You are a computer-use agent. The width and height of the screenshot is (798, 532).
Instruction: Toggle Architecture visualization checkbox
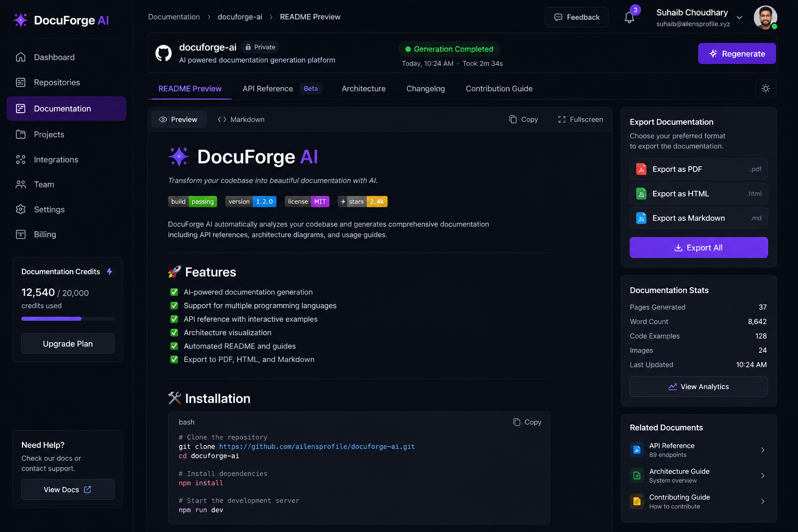174,333
